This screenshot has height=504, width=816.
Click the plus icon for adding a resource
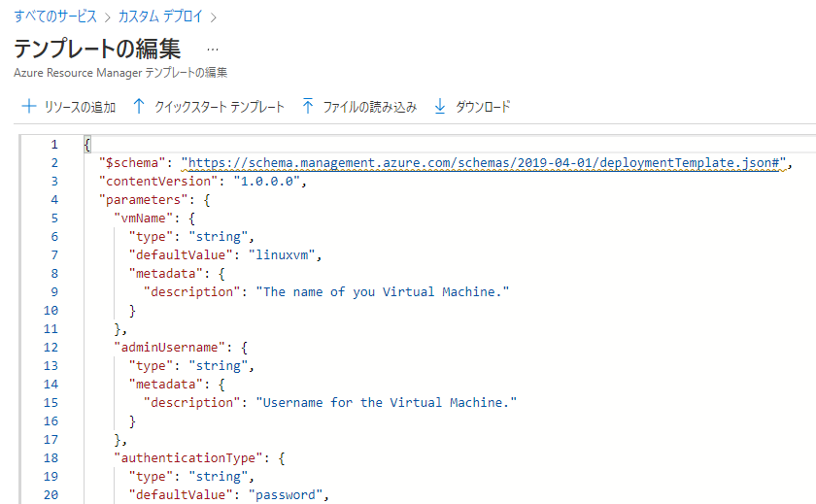click(x=28, y=106)
